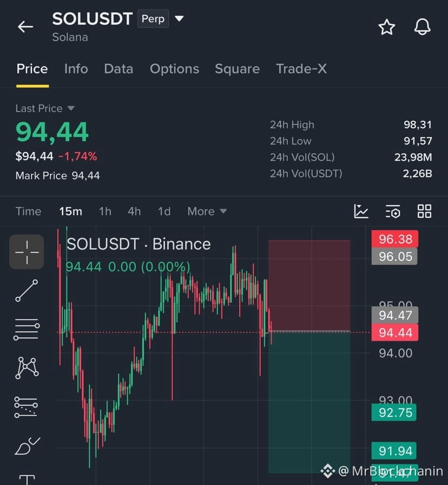The image size is (448, 485).
Task: Click the 94.44 red current price label
Action: coord(395,332)
